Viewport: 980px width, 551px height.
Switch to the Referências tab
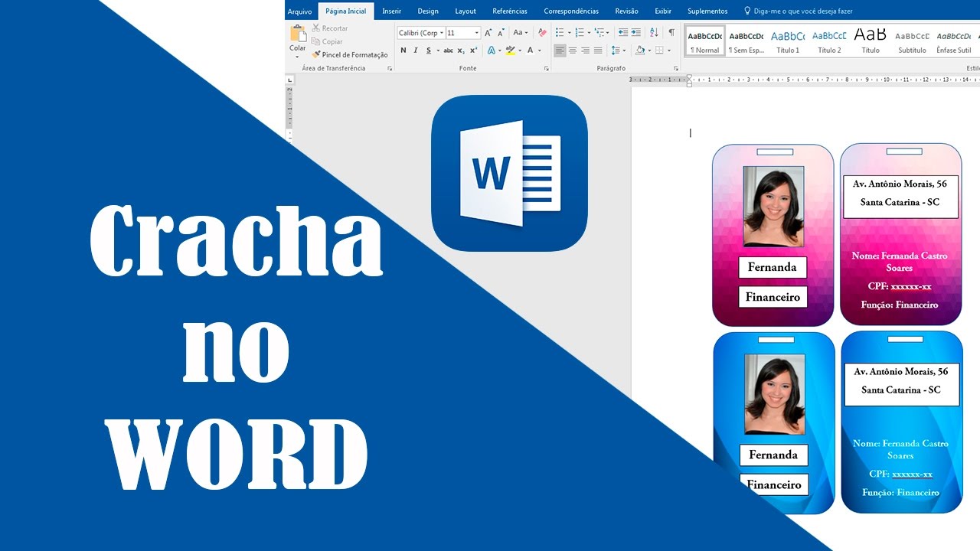[x=510, y=11]
